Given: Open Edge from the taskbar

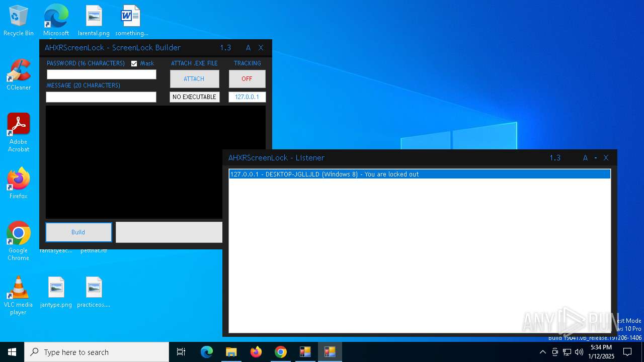Looking at the screenshot, I should click(x=207, y=352).
